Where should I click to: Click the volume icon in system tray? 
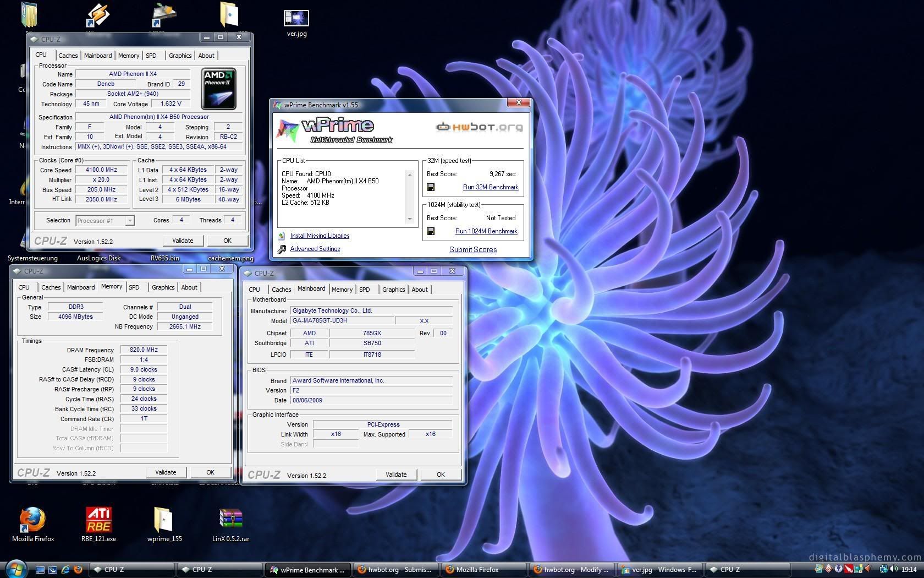point(893,570)
